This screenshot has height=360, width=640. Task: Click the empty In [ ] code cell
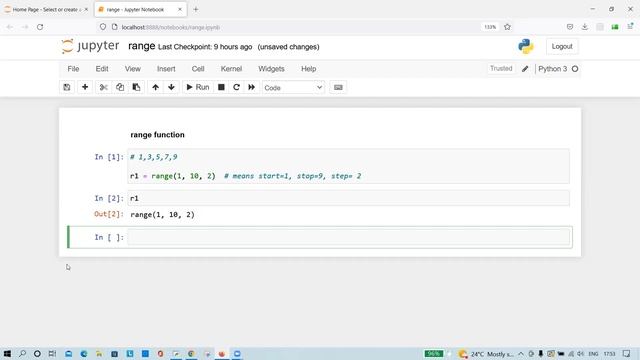(349, 237)
